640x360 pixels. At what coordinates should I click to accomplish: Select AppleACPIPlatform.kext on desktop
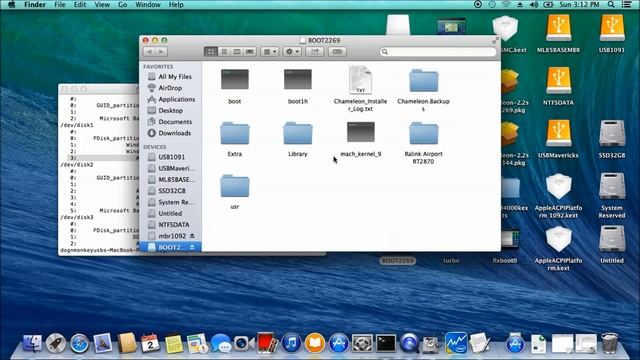558,239
